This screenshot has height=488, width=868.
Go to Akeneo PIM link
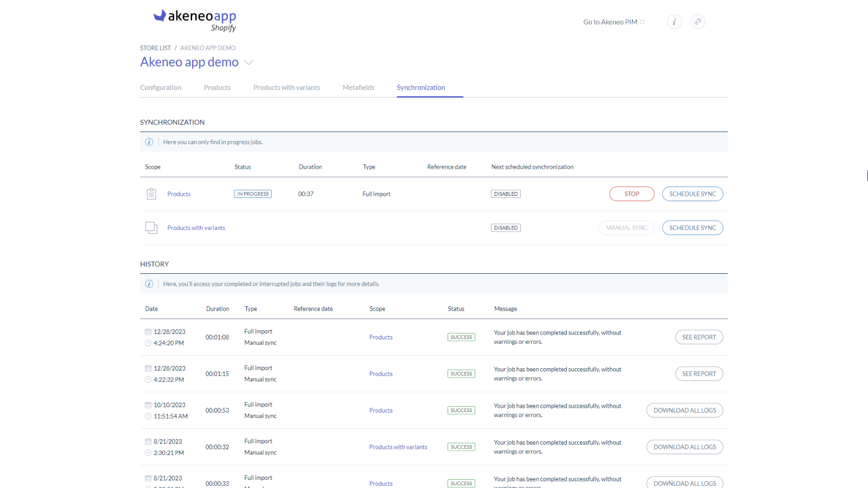(x=610, y=22)
